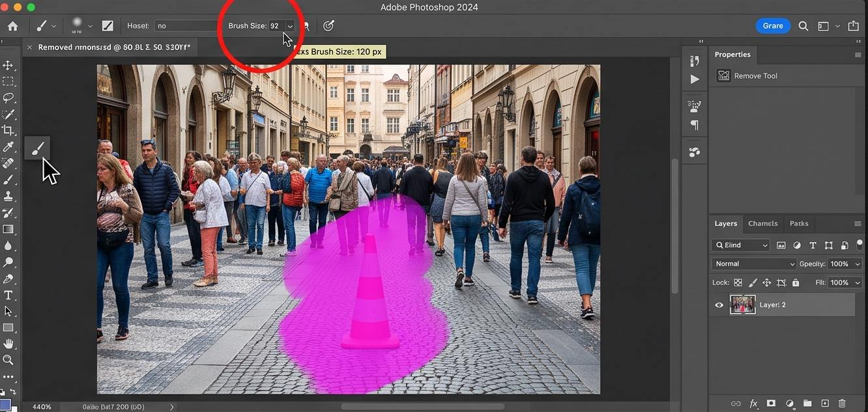868x412 pixels.
Task: Select the Remove healing tool in the toolbar
Action: coord(8,163)
